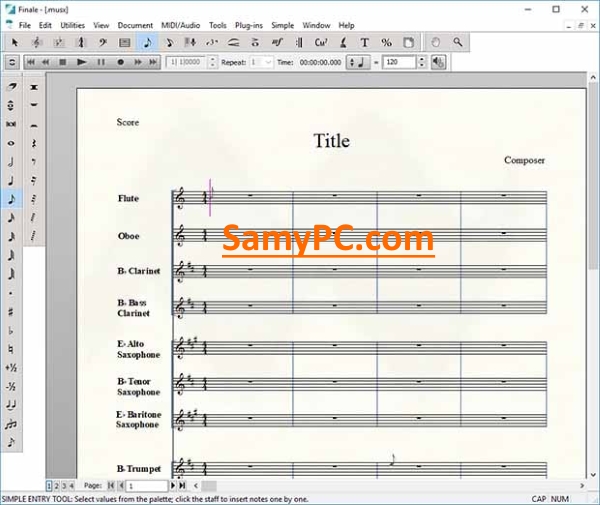Select the Selection arrow tool
The width and height of the screenshot is (600, 505).
[x=15, y=42]
